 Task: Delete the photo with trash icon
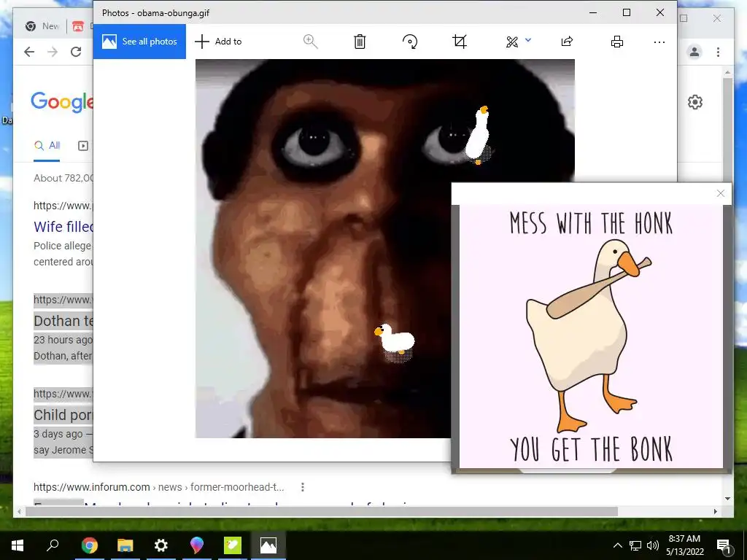[x=360, y=42]
